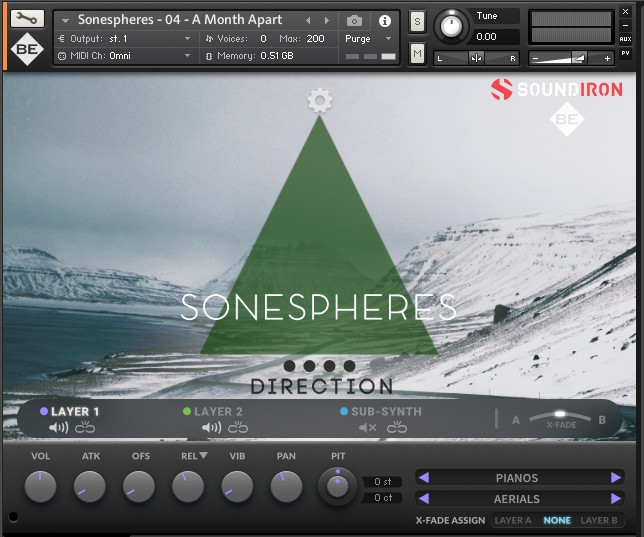Take a snapshot with the camera icon

(x=354, y=21)
